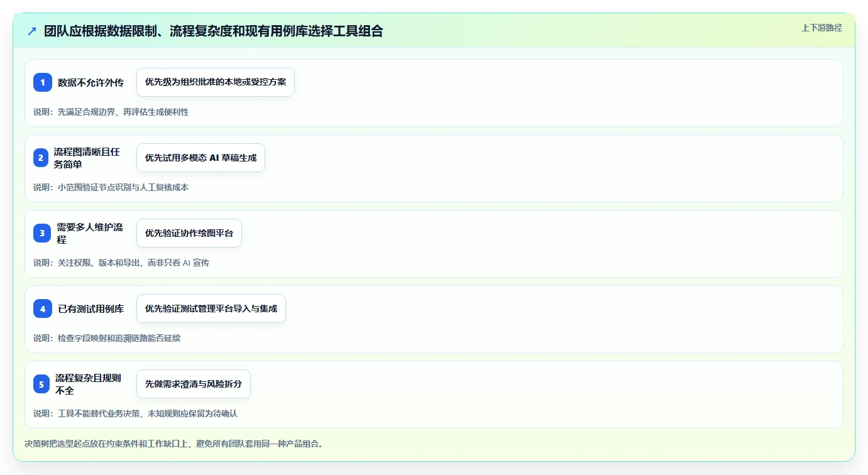Image resolution: width=868 pixels, height=475 pixels.
Task: Click the note 小范围验证节点识别与人工复核成本
Action: click(111, 187)
